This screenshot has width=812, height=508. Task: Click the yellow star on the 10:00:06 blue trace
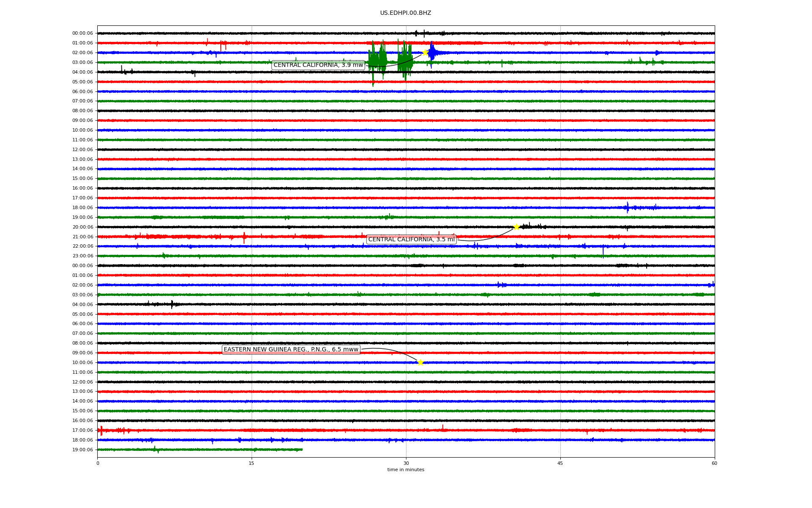[420, 362]
